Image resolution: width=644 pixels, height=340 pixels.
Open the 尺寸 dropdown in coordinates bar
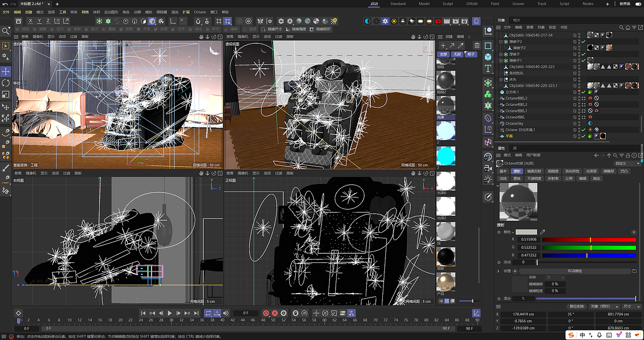pyautogui.click(x=631, y=306)
